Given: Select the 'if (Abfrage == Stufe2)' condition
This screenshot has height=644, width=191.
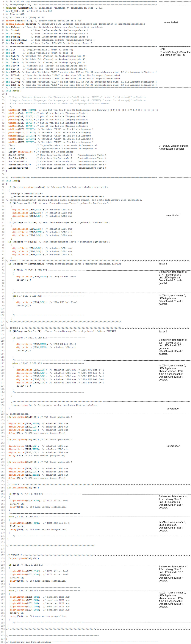Looking at the screenshot, I should tap(23, 222).
